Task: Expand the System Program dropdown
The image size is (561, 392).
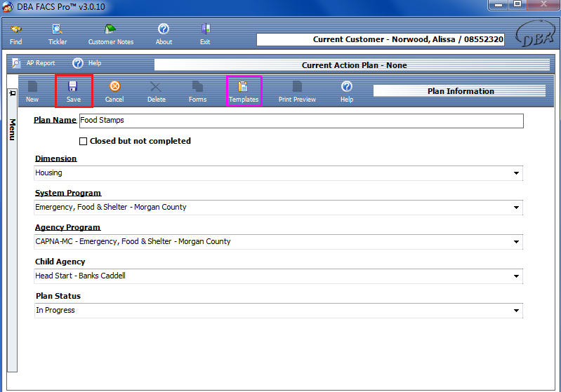Action: tap(516, 208)
